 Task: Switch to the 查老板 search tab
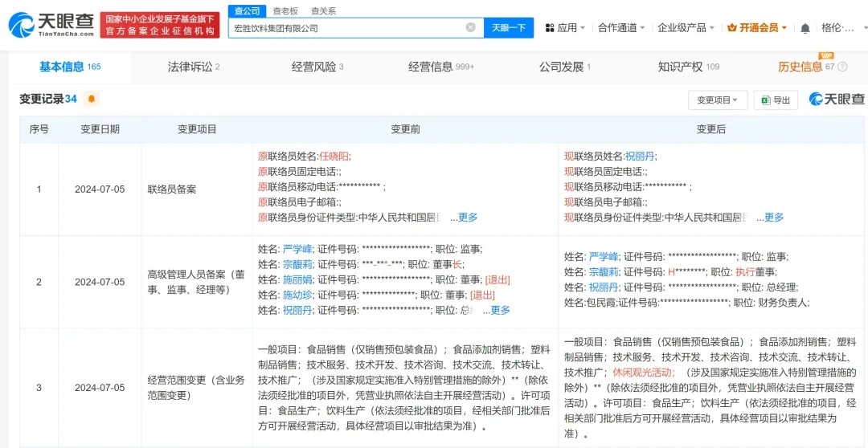[x=284, y=11]
